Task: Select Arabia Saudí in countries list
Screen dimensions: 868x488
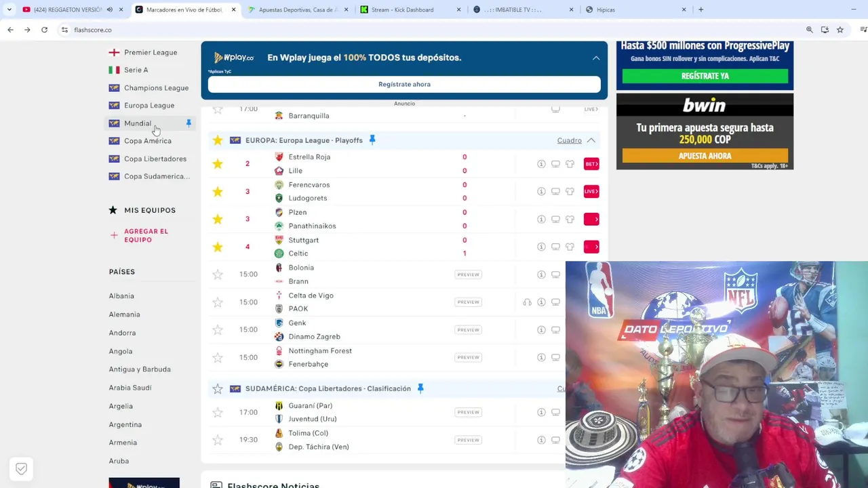Action: point(130,388)
